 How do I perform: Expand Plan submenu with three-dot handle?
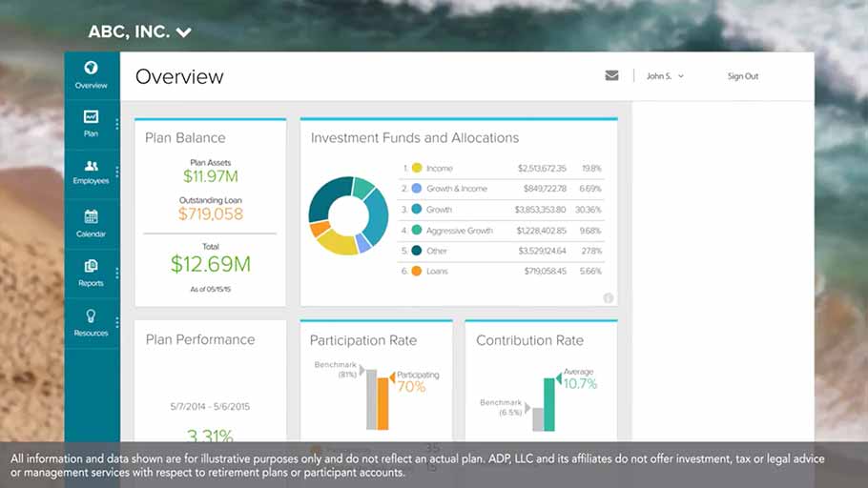117,124
